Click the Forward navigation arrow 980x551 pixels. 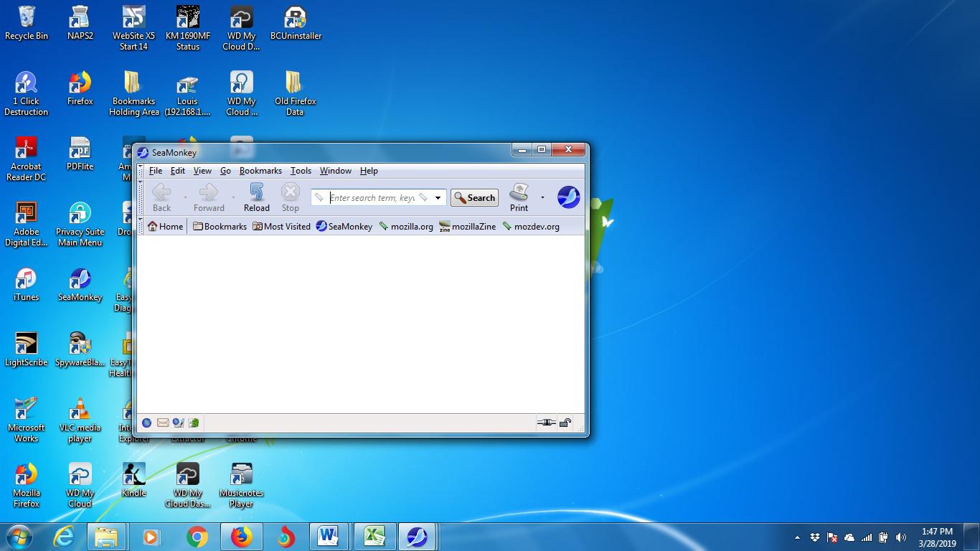[x=209, y=197]
